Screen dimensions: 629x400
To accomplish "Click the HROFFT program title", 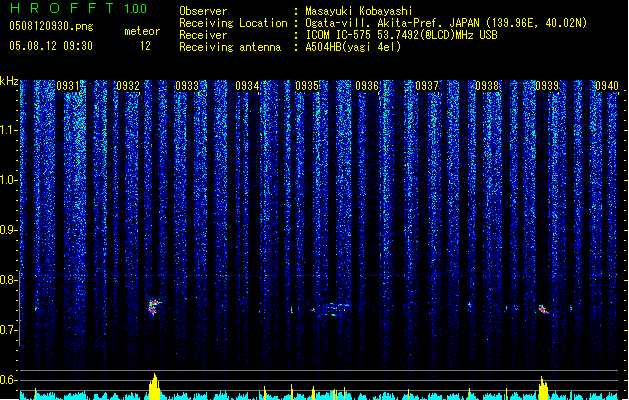I will [62, 8].
